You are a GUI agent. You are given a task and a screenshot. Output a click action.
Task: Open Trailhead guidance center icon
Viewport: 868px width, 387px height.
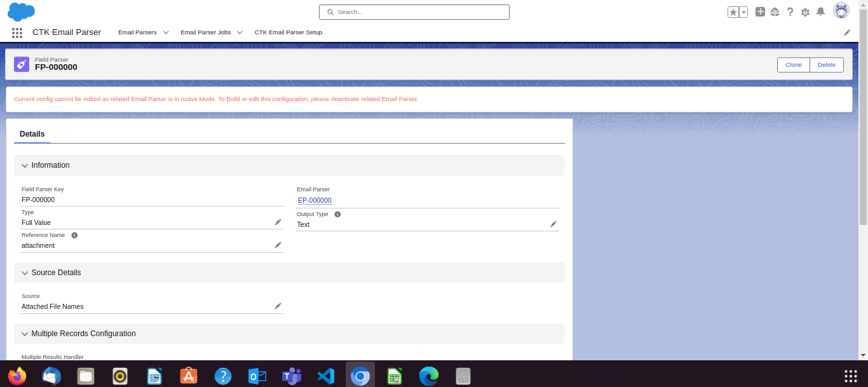[x=775, y=12]
